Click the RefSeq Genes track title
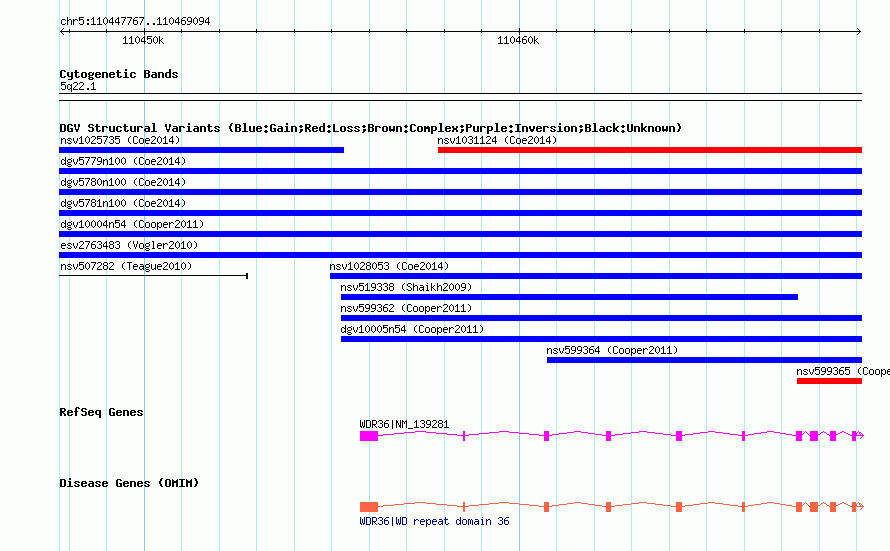 tap(101, 412)
